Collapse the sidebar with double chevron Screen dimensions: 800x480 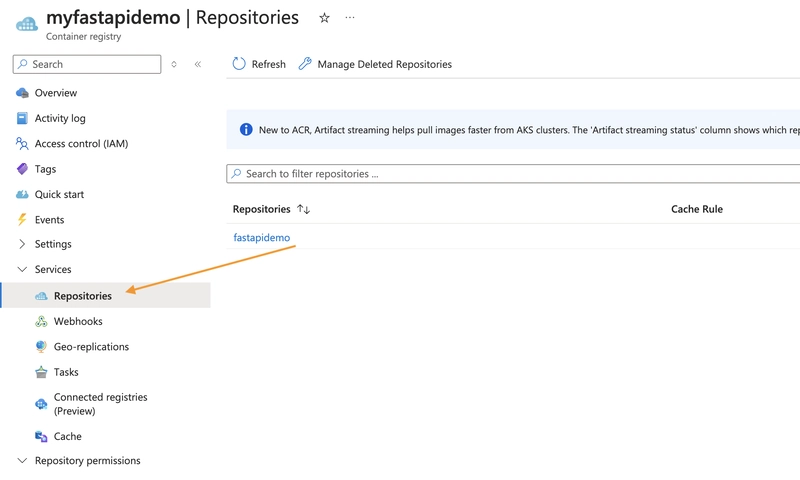[198, 64]
